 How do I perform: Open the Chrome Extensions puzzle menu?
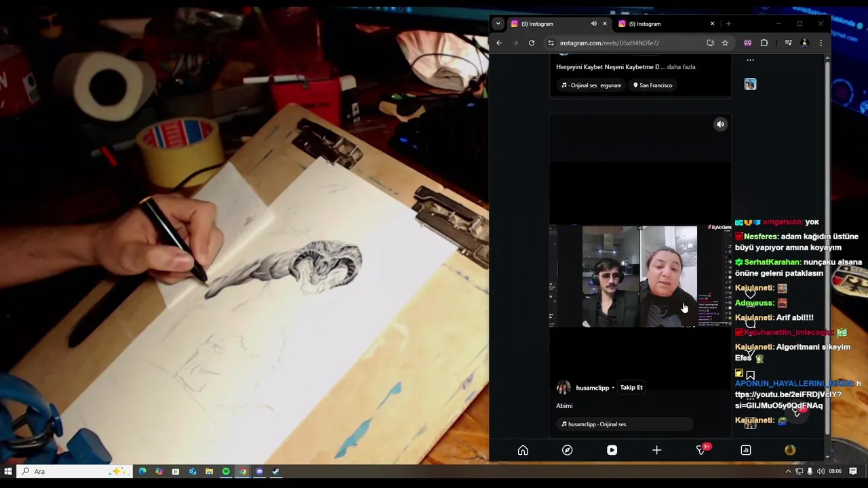(764, 43)
